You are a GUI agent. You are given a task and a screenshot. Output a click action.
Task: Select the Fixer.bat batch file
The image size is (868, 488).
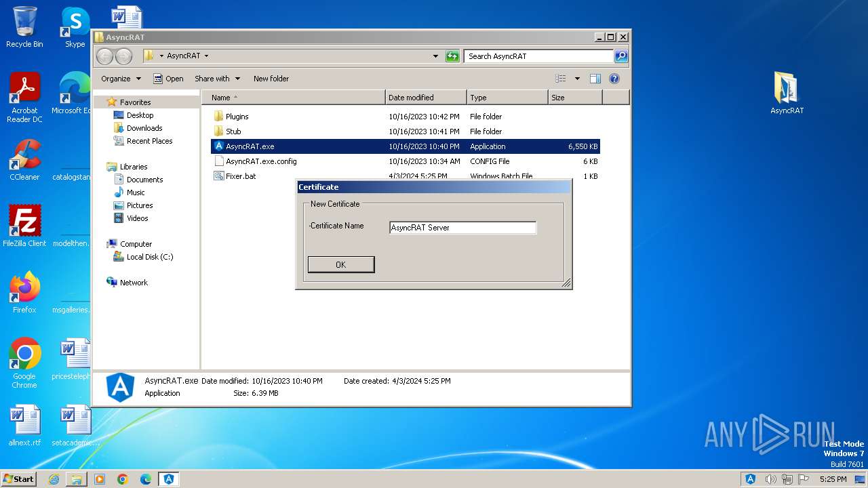241,176
